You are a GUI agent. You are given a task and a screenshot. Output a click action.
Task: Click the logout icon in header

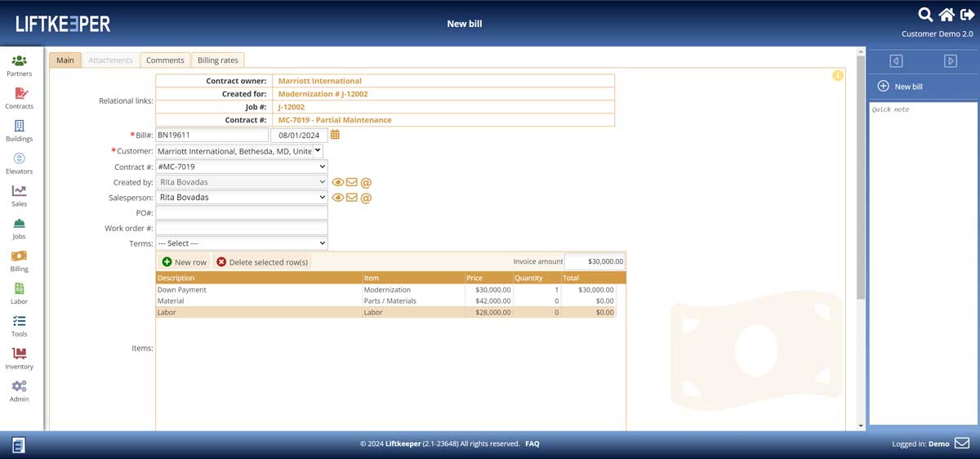pos(966,15)
